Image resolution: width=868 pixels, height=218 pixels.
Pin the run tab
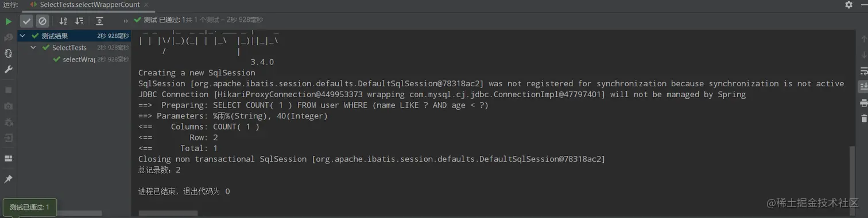pyautogui.click(x=8, y=179)
